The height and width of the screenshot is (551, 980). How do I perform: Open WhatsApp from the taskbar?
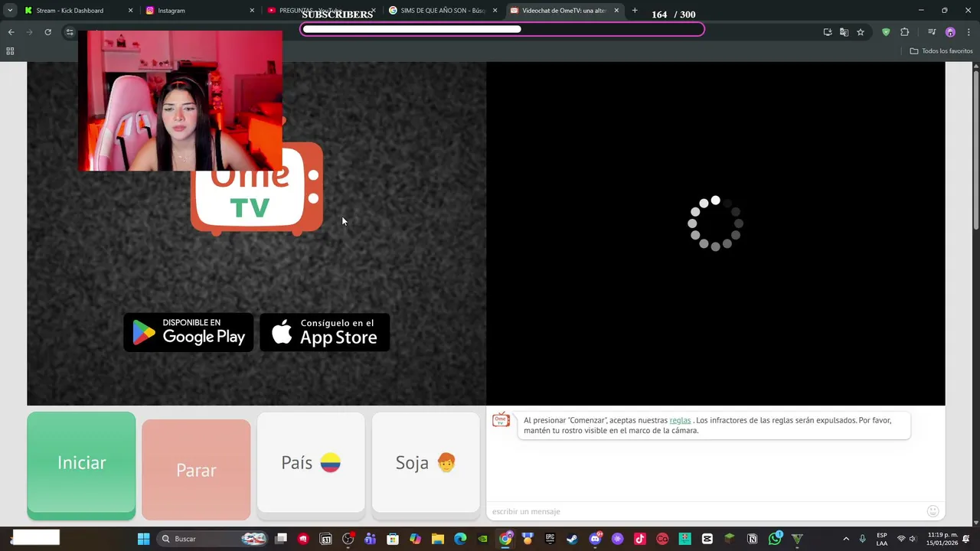pyautogui.click(x=775, y=539)
